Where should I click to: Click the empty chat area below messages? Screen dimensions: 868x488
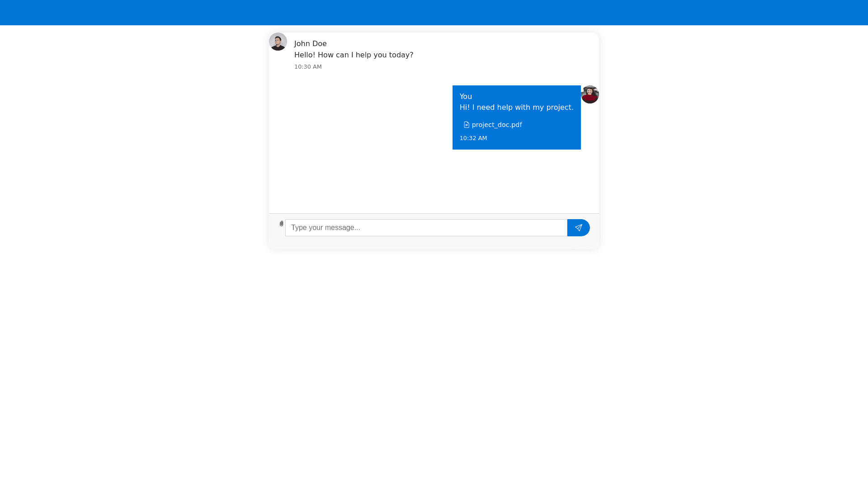434,182
